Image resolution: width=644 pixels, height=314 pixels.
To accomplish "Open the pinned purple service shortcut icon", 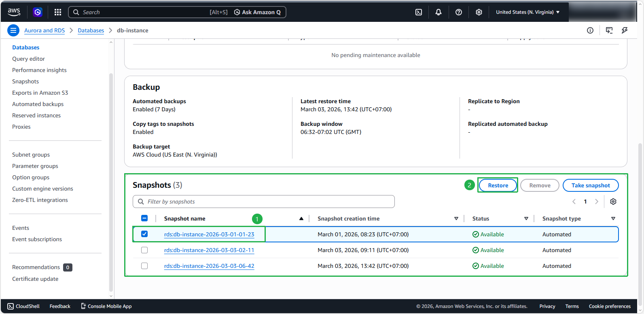I will coord(38,12).
